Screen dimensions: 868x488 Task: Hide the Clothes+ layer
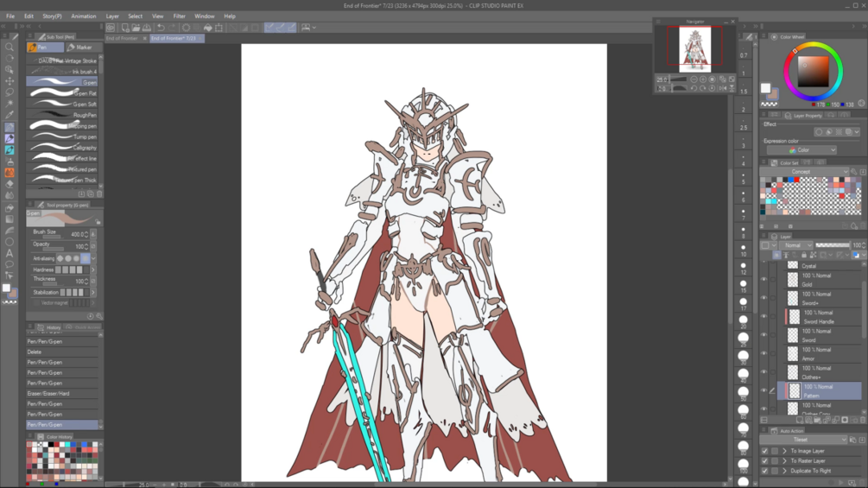[x=764, y=371]
